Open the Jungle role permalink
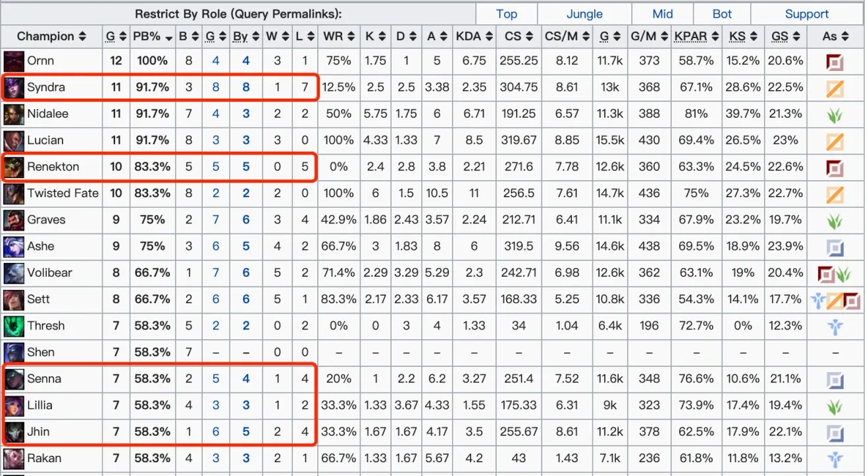The height and width of the screenshot is (476, 868). coord(584,14)
